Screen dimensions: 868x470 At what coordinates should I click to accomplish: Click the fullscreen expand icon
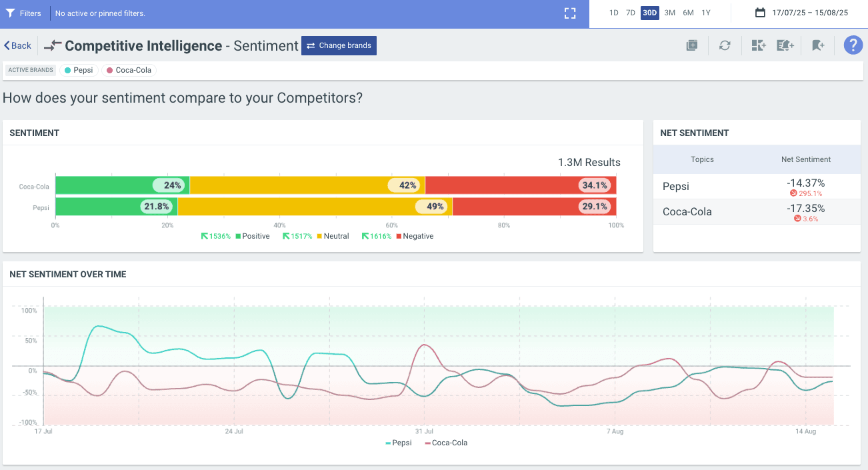coord(569,13)
